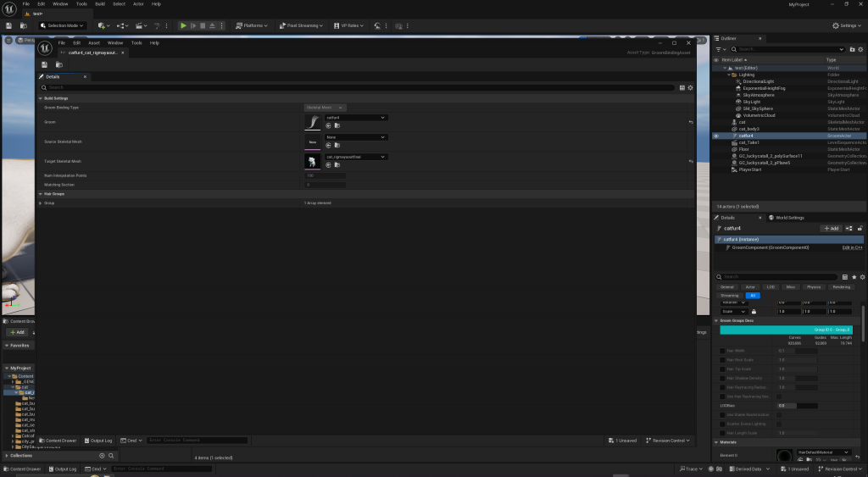Open the blueprint/add script icon beside Add
Image resolution: width=868 pixels, height=477 pixels.
click(849, 228)
